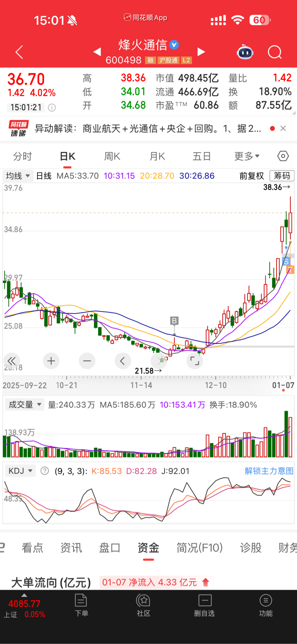Tap K:85.53 KDJ value
297x644 pixels.
[x=106, y=471]
